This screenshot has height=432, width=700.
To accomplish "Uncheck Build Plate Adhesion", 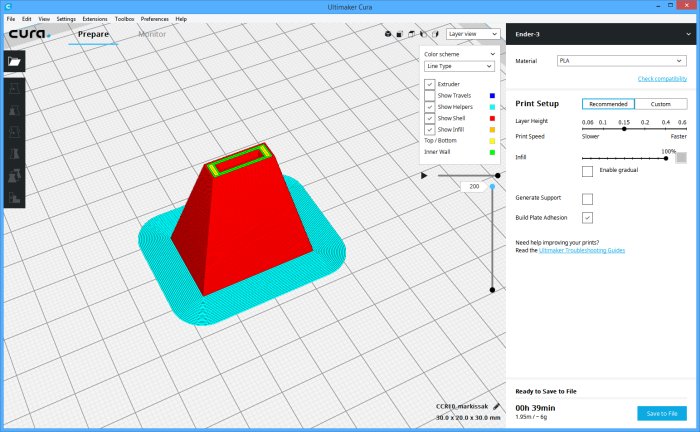I will pos(588,218).
